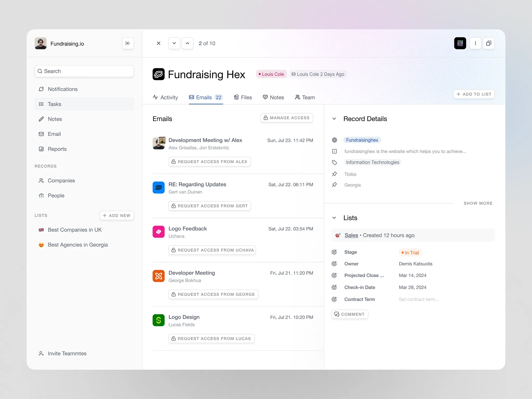This screenshot has height=399, width=532.
Task: Click Louis Cole 2 Days Ago email badge
Action: coord(318,74)
